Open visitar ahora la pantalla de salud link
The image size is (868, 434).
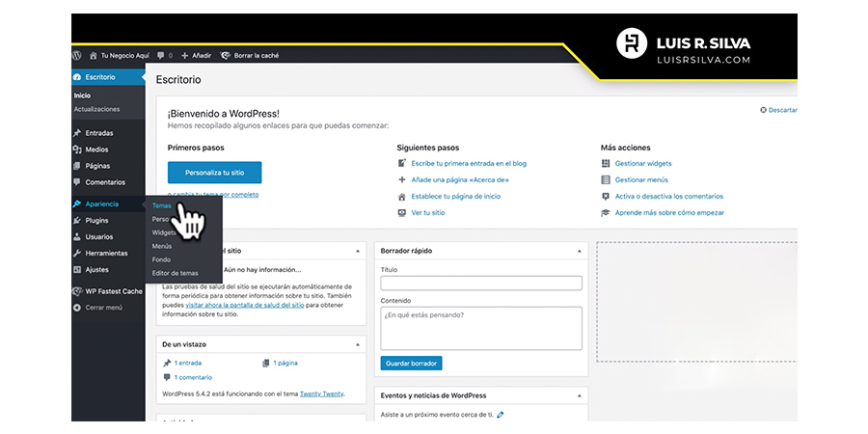[245, 305]
